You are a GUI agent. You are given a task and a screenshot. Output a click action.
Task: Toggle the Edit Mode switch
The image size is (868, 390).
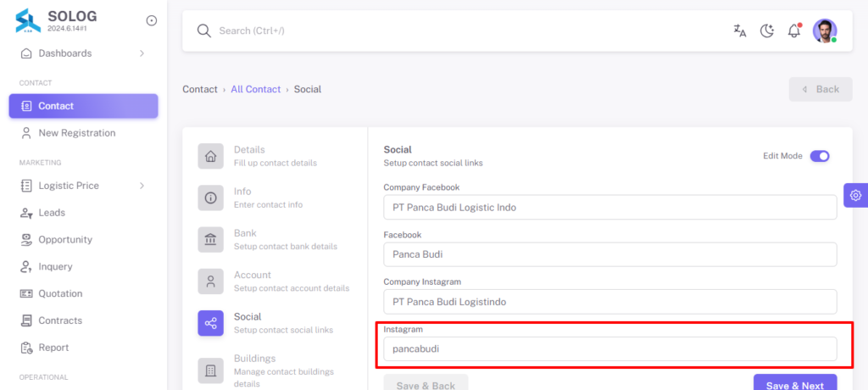[820, 156]
